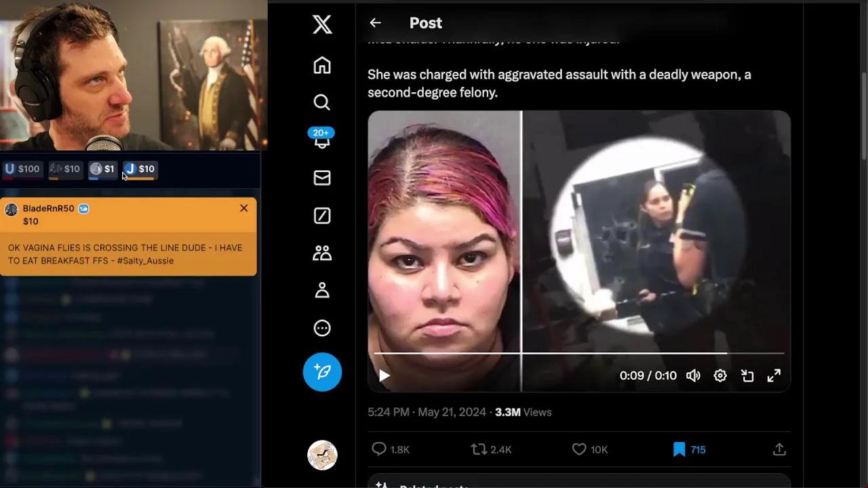The height and width of the screenshot is (488, 868).
Task: View the 3.3M Views count
Action: click(x=524, y=412)
